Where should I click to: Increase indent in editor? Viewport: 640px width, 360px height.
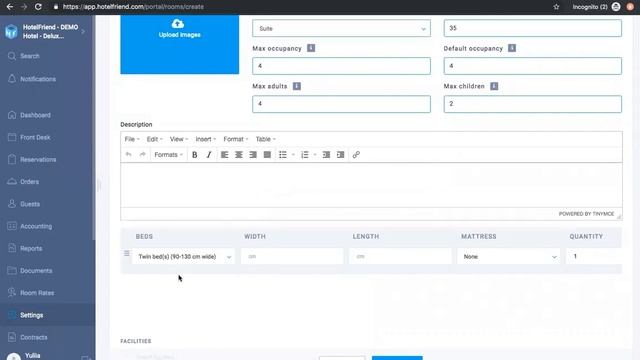click(340, 155)
